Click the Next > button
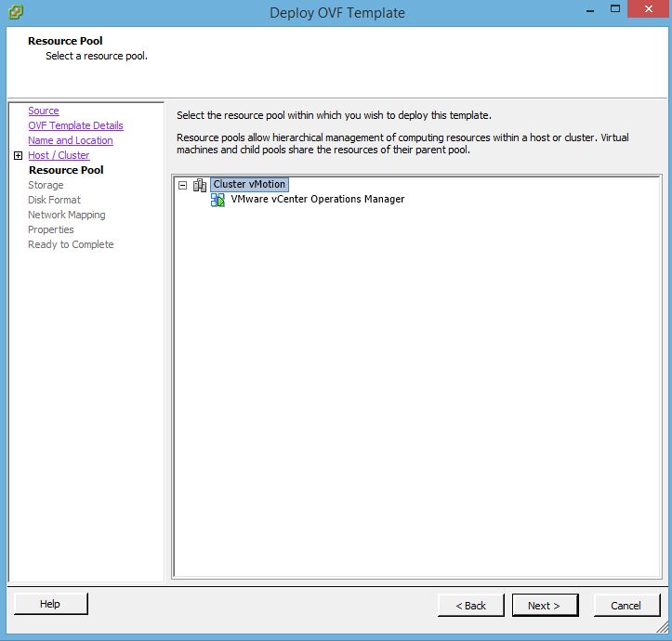Screen dimensions: 672x641 coord(545,606)
